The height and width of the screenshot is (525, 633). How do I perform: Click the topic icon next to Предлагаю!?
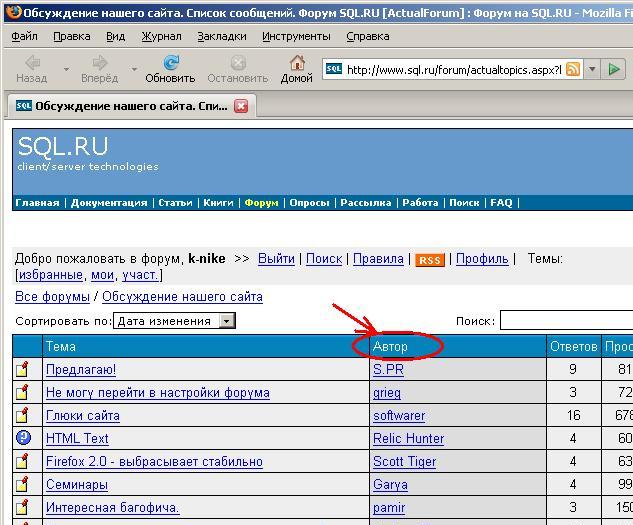pos(24,369)
